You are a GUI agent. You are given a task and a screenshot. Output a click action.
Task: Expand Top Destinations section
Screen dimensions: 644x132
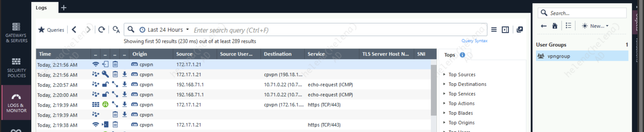coord(467,84)
